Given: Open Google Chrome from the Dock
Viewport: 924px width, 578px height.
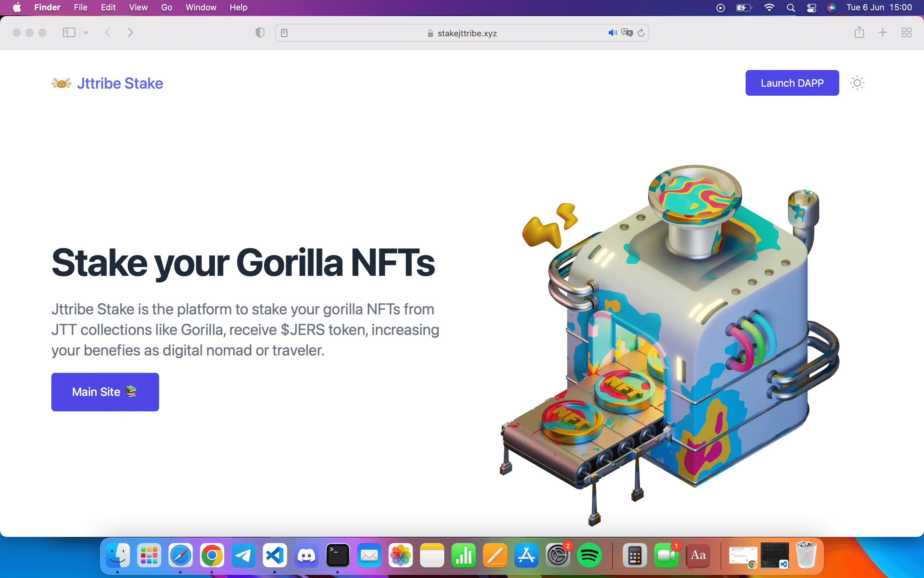Looking at the screenshot, I should 211,555.
